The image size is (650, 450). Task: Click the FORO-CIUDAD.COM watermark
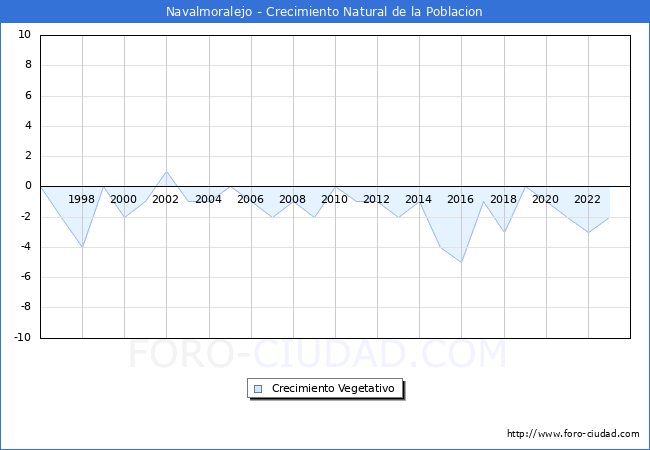coord(318,355)
